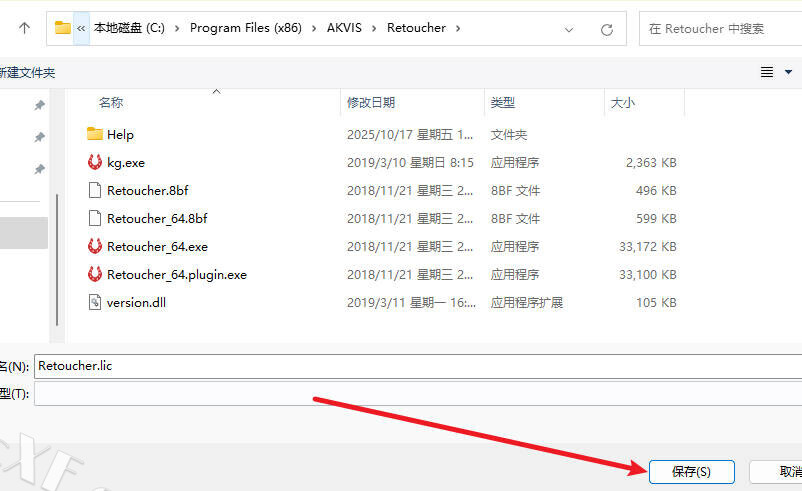The width and height of the screenshot is (802, 491).
Task: Click the Retoucher_64.exe application icon
Action: coord(95,246)
